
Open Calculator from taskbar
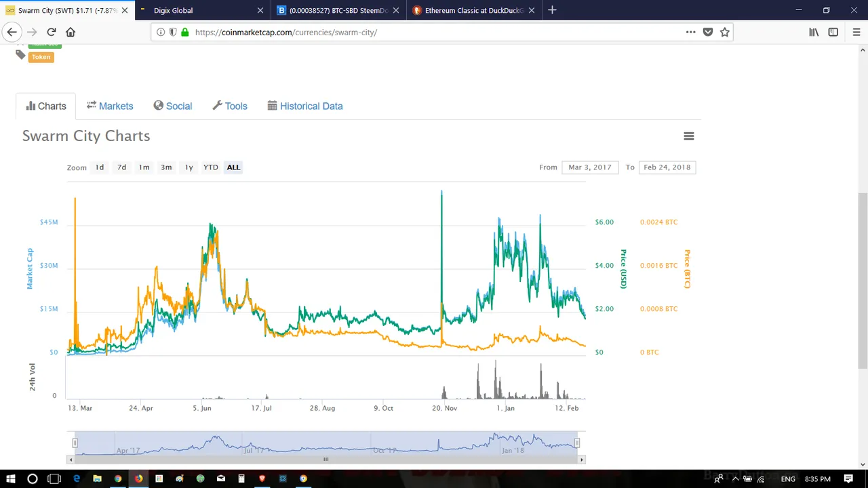(241, 479)
